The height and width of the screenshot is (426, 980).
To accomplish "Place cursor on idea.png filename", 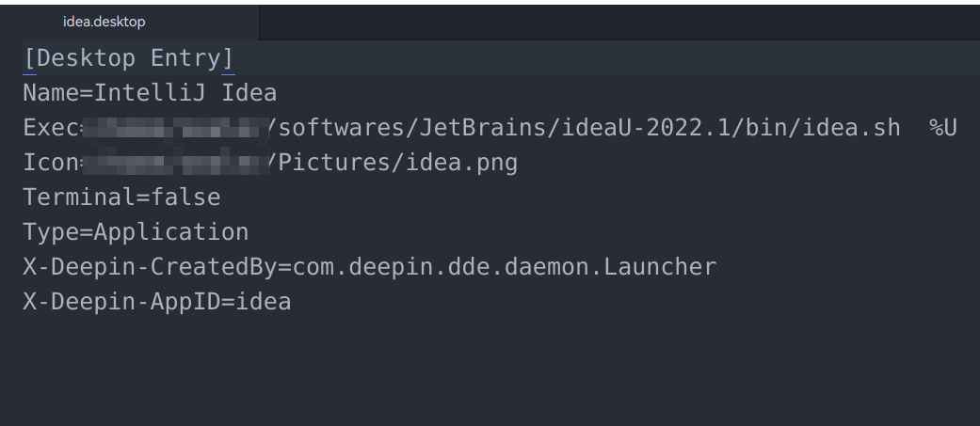I will (x=461, y=163).
